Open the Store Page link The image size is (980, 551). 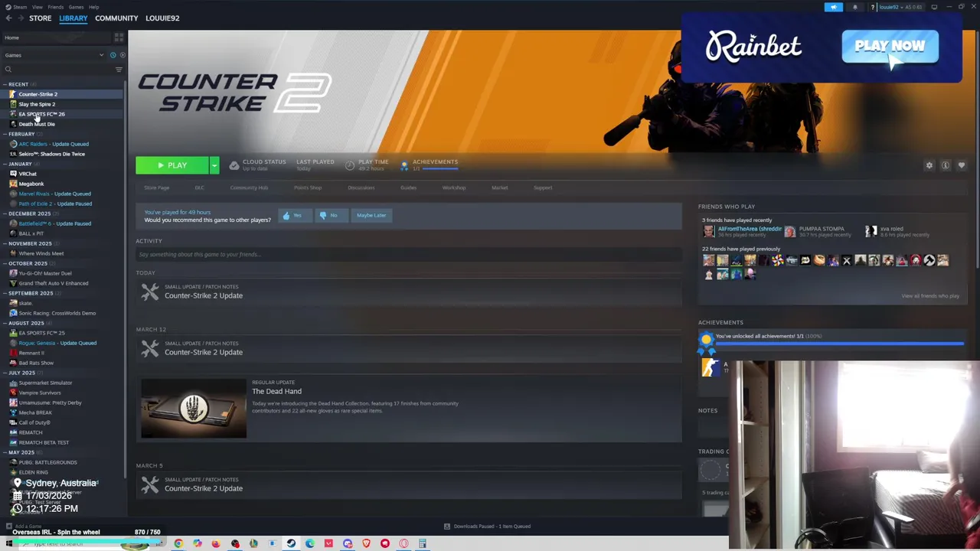[157, 187]
